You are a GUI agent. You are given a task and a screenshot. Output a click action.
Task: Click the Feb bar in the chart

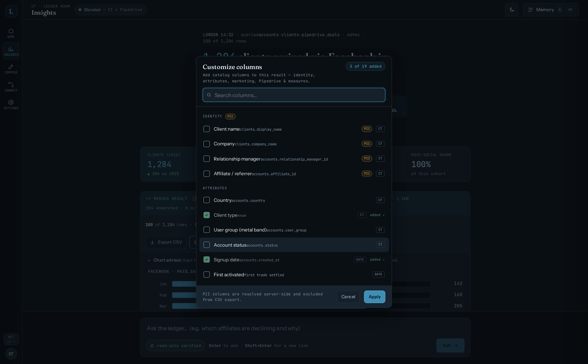(x=184, y=295)
